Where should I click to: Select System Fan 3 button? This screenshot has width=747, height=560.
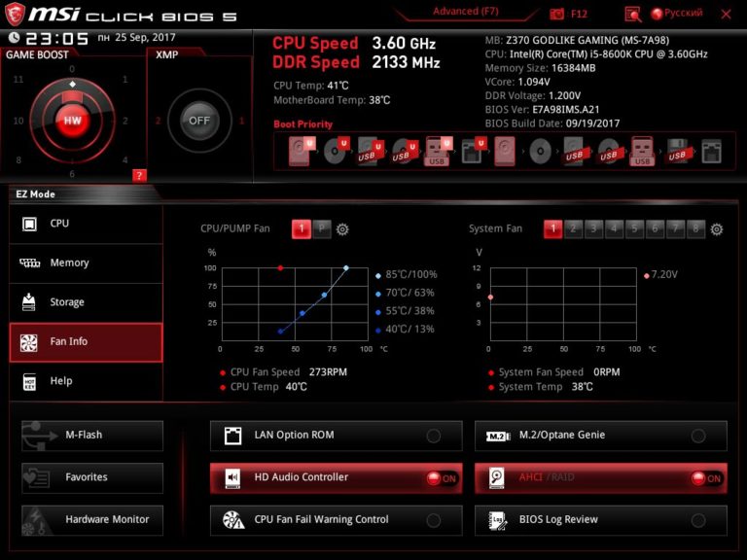point(594,229)
